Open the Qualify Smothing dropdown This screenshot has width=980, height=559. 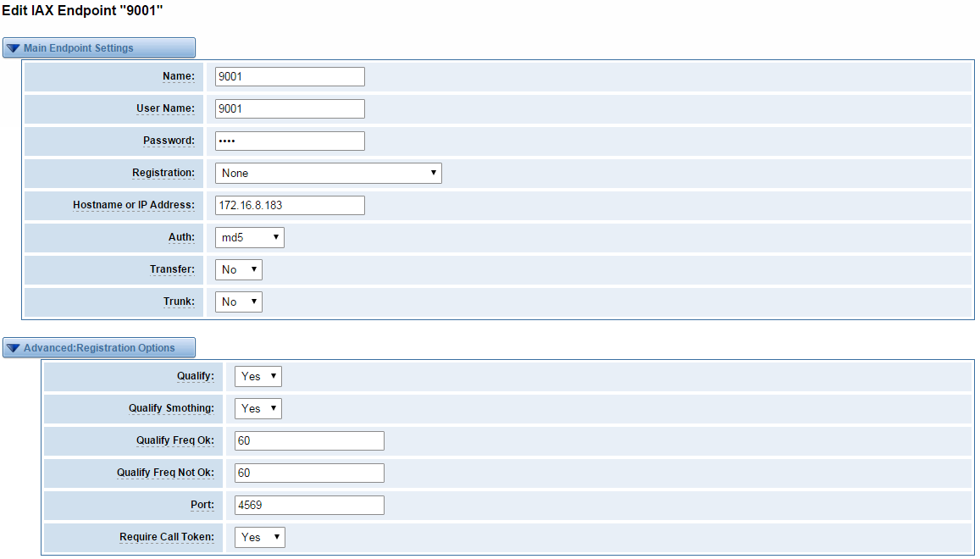(258, 409)
